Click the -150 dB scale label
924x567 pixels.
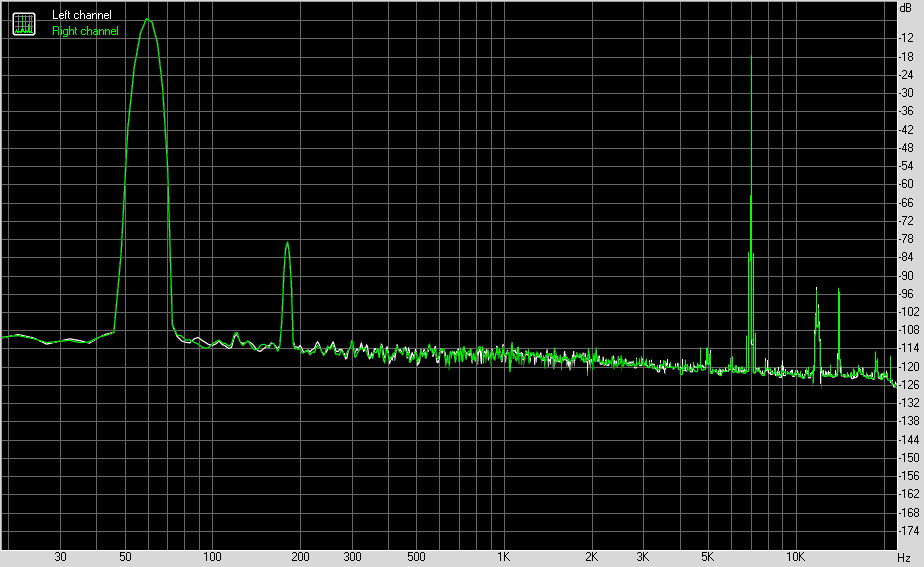point(908,457)
